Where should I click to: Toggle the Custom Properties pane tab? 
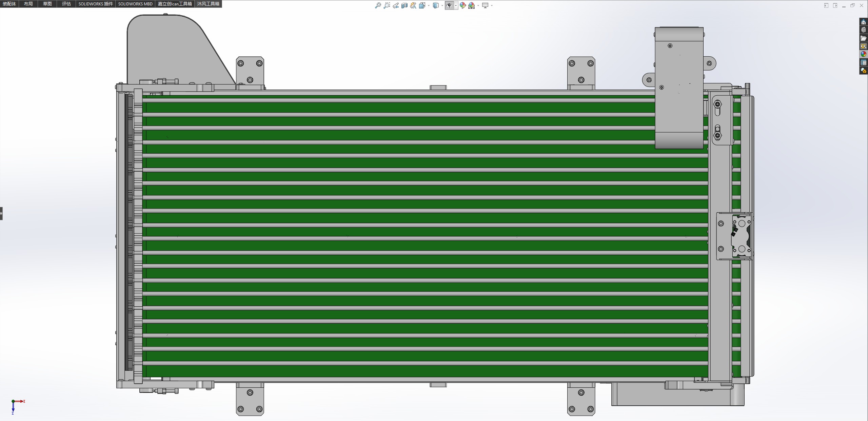[x=863, y=62]
